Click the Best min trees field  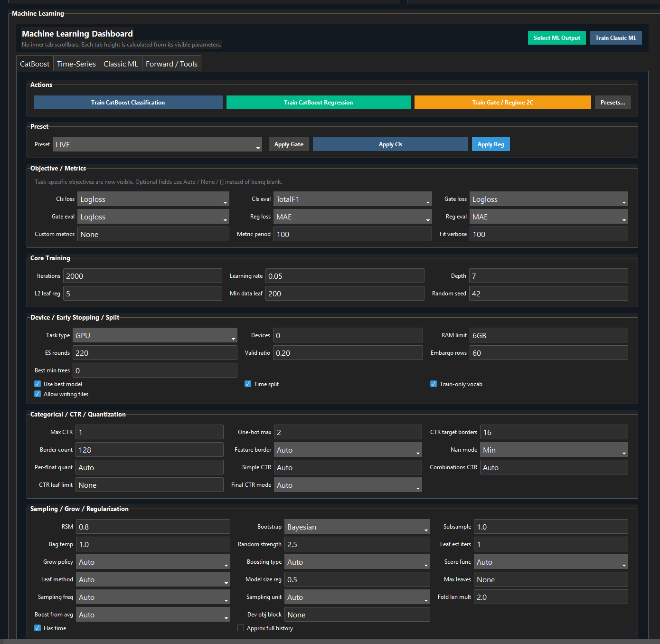click(x=155, y=370)
